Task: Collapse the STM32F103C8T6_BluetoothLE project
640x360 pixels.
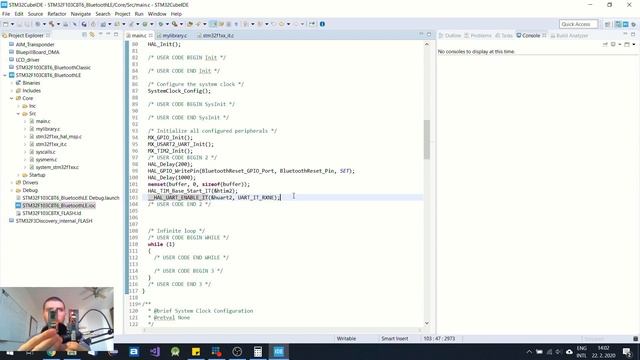Action: (5, 75)
